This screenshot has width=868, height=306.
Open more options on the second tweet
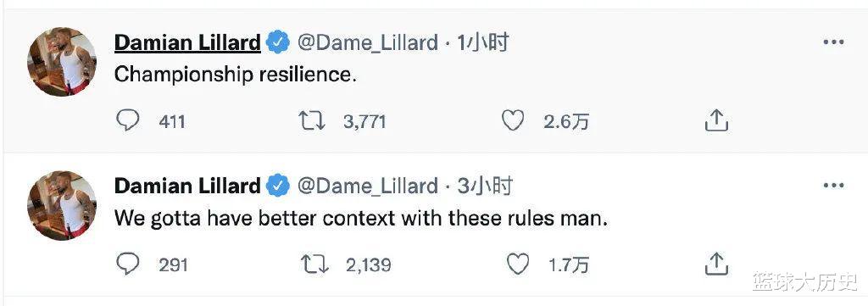834,186
